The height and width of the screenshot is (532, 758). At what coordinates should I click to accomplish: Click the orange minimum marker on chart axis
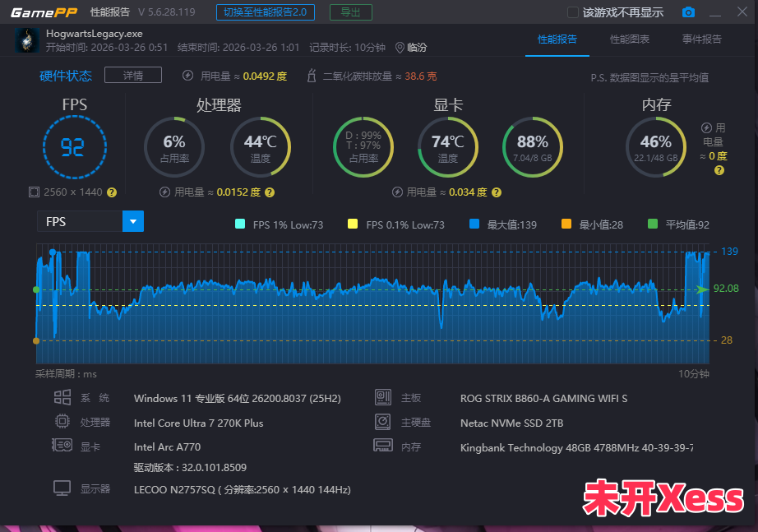36,341
